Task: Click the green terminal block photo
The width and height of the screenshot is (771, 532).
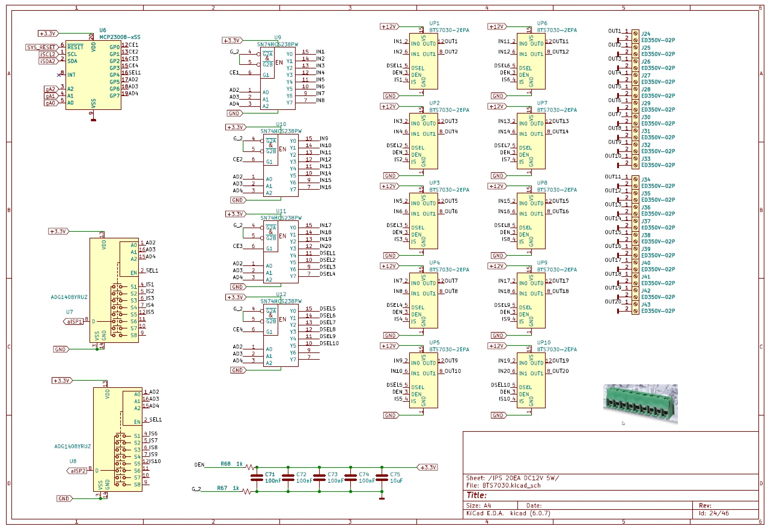Action: pyautogui.click(x=640, y=405)
